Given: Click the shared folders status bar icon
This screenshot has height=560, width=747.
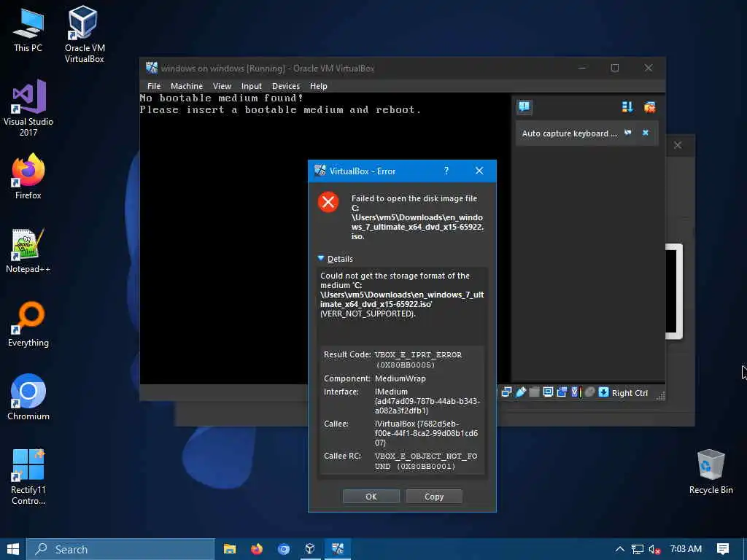Looking at the screenshot, I should pyautogui.click(x=535, y=392).
